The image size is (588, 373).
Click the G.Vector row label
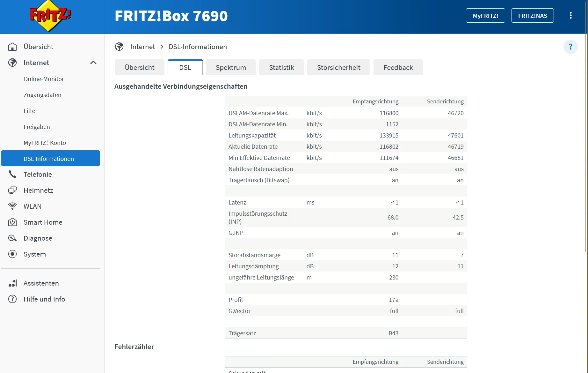point(239,311)
